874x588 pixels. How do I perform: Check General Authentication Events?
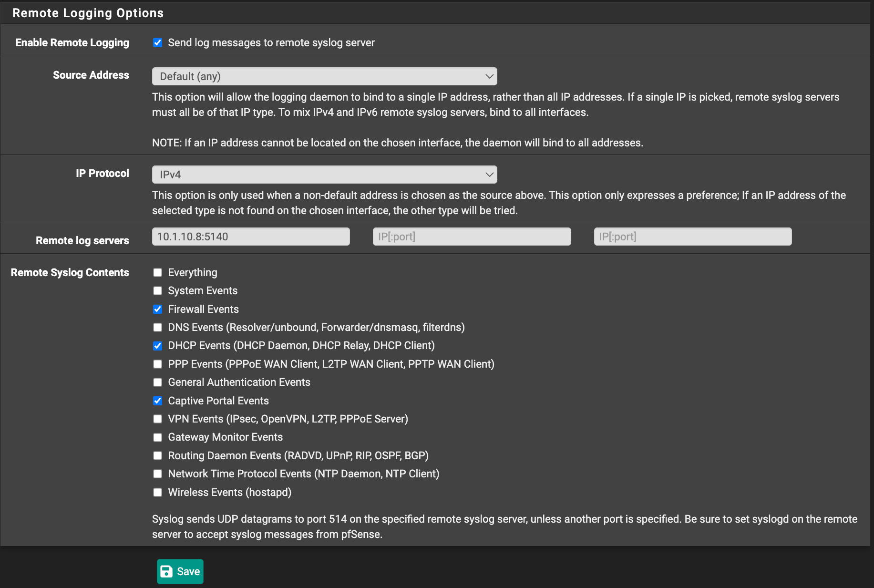pos(158,382)
